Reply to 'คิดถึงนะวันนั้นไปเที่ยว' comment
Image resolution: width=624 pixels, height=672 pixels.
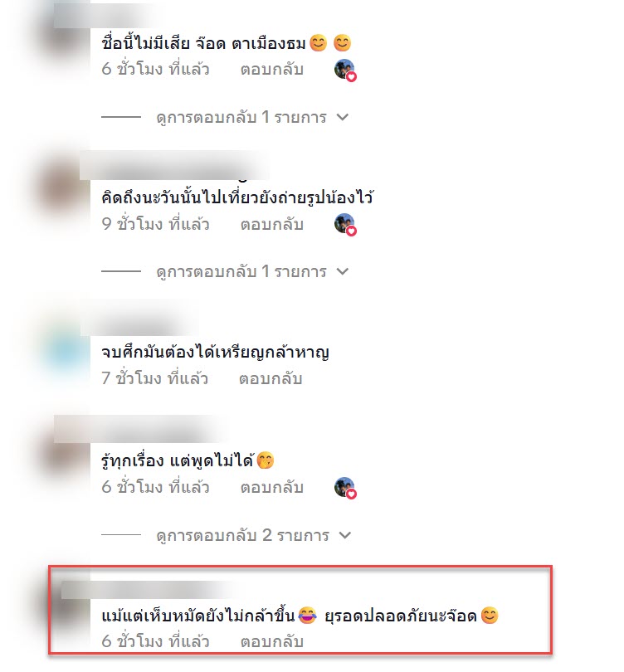[271, 224]
